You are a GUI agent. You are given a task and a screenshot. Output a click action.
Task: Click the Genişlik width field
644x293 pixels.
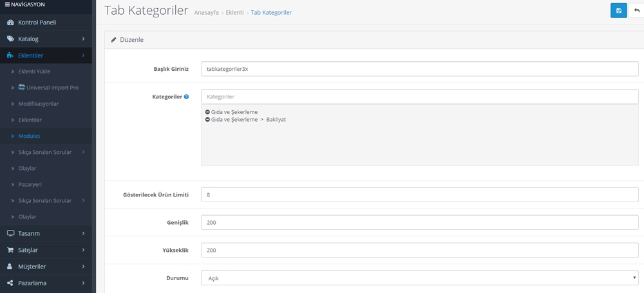click(419, 222)
